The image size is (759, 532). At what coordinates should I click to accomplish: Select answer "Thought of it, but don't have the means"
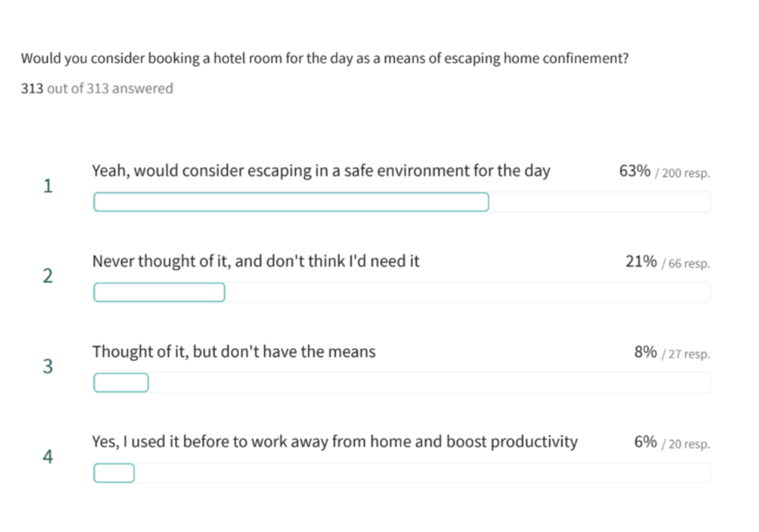pyautogui.click(x=234, y=352)
